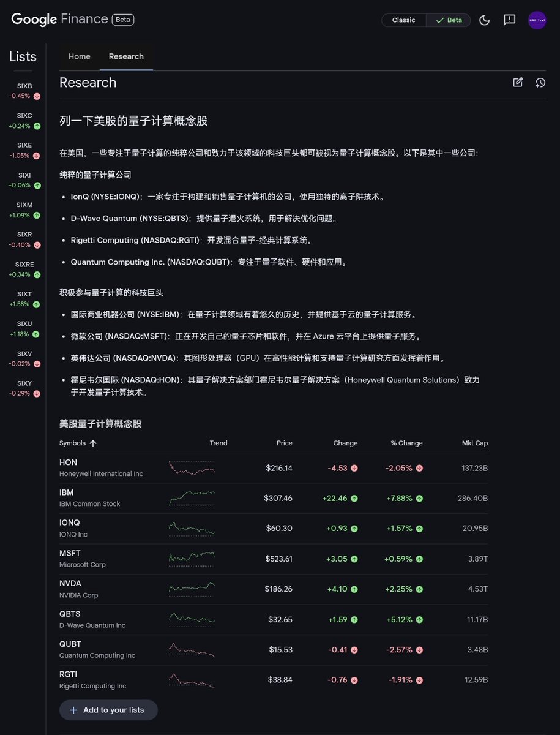Open SIXR in the Lists sidebar
560x735 pixels.
coord(24,239)
